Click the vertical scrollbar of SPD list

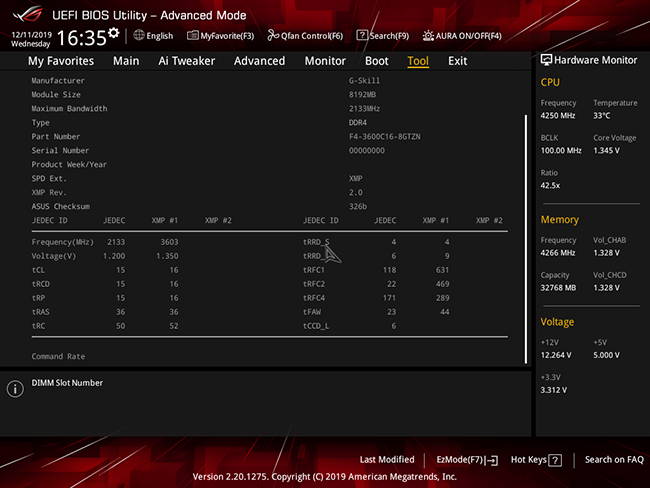coord(526,239)
